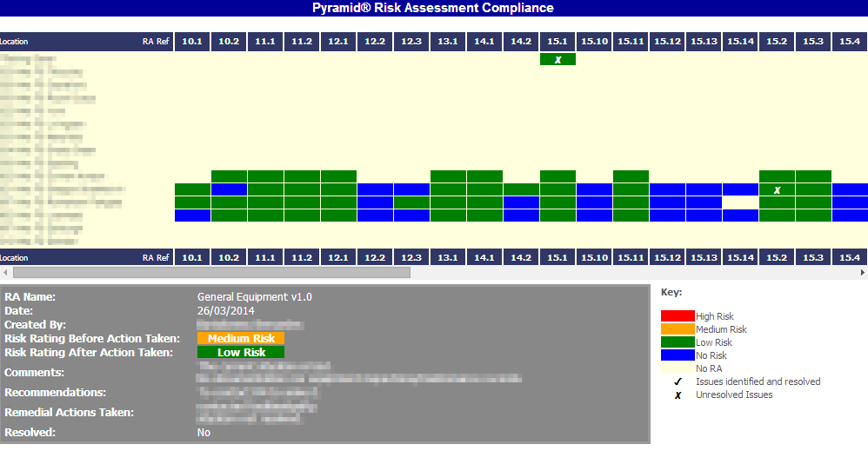This screenshot has height=451, width=868.
Task: Select column 12.2 in the upper header
Action: tap(375, 42)
